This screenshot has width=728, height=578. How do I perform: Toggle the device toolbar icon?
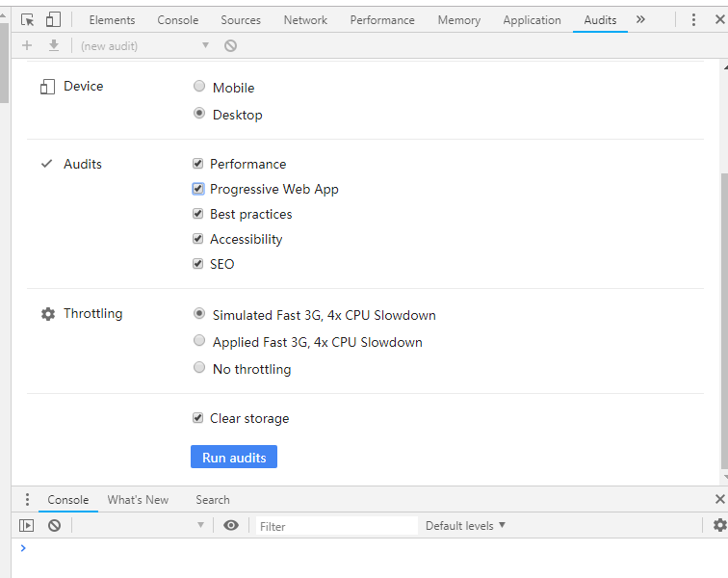tap(53, 19)
